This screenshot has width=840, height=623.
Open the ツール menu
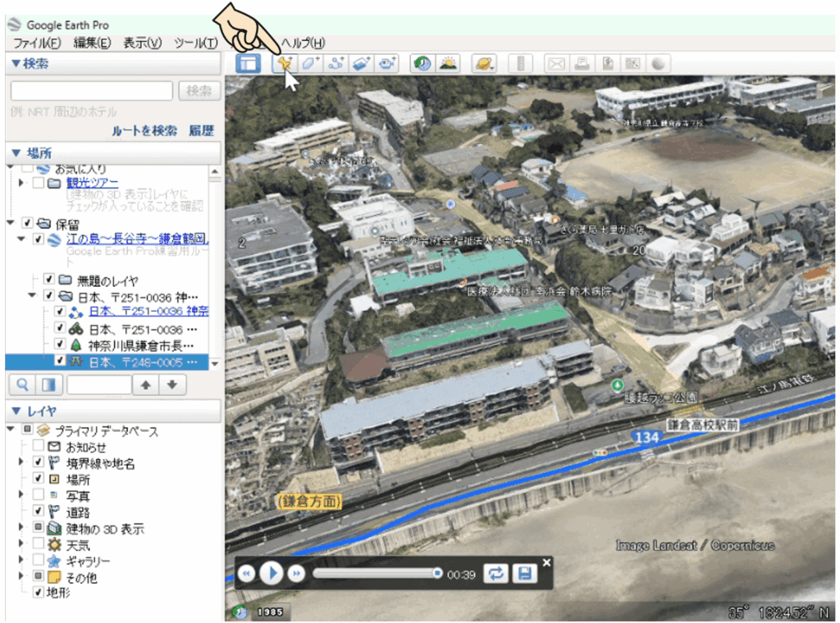click(x=195, y=43)
